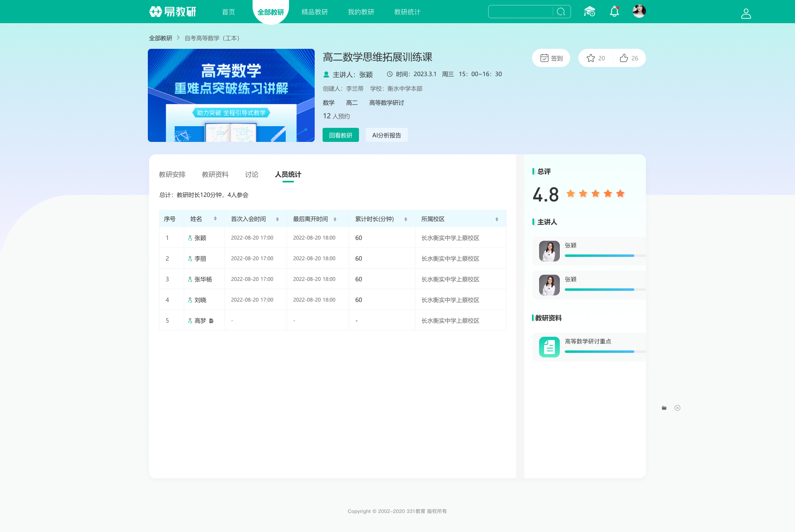The width and height of the screenshot is (795, 532).
Task: Click the search magnifier icon
Action: (561, 12)
